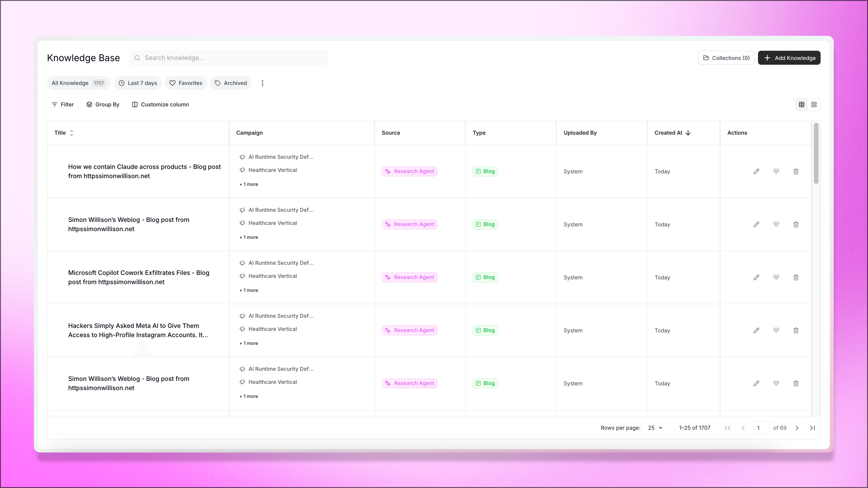Favorite the second row, first Simon Willison's Weblog entry
Screen dimensions: 868x488
click(x=776, y=224)
